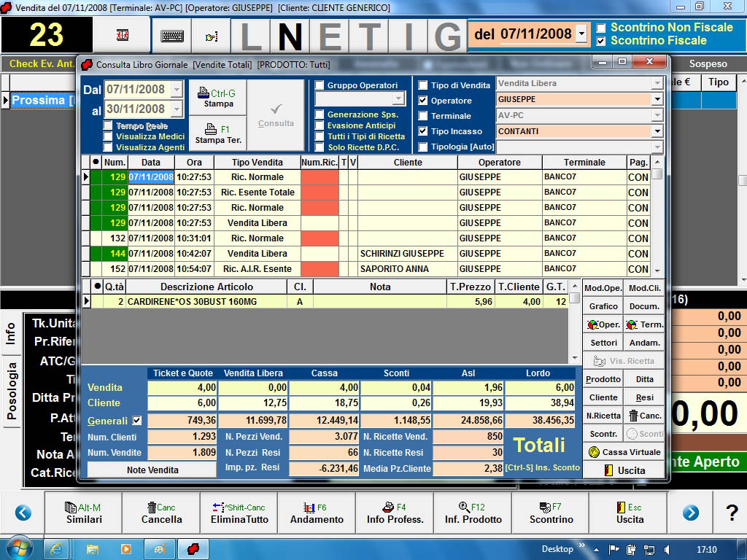Enable the Tempo Reale checkbox
747x560 pixels.
(108, 126)
